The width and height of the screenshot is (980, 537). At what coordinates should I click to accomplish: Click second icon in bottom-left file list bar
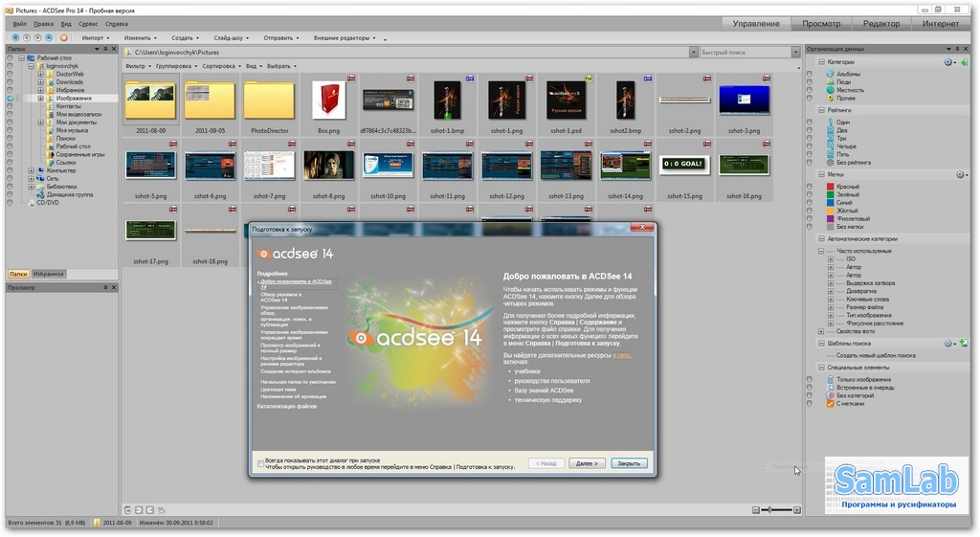140,510
